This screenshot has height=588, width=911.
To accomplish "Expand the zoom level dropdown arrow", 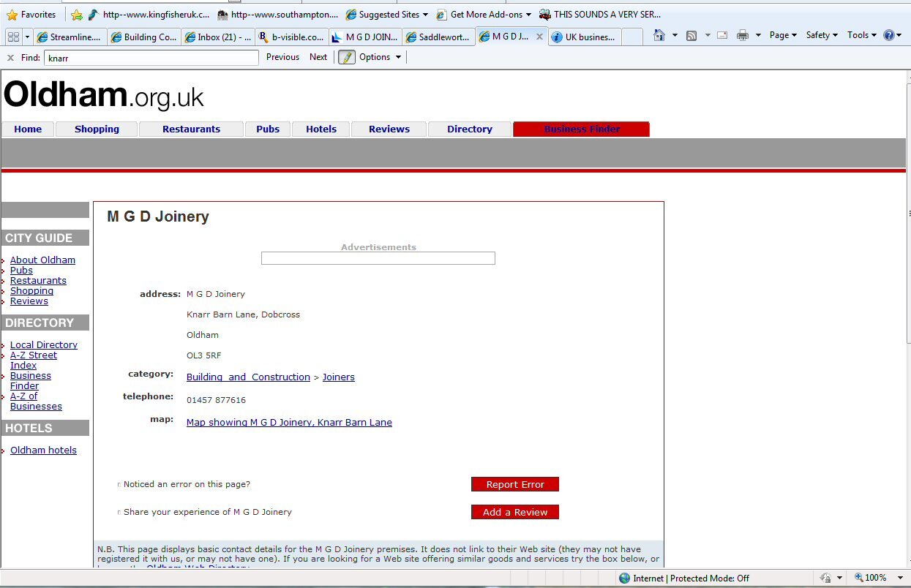I will tap(899, 578).
